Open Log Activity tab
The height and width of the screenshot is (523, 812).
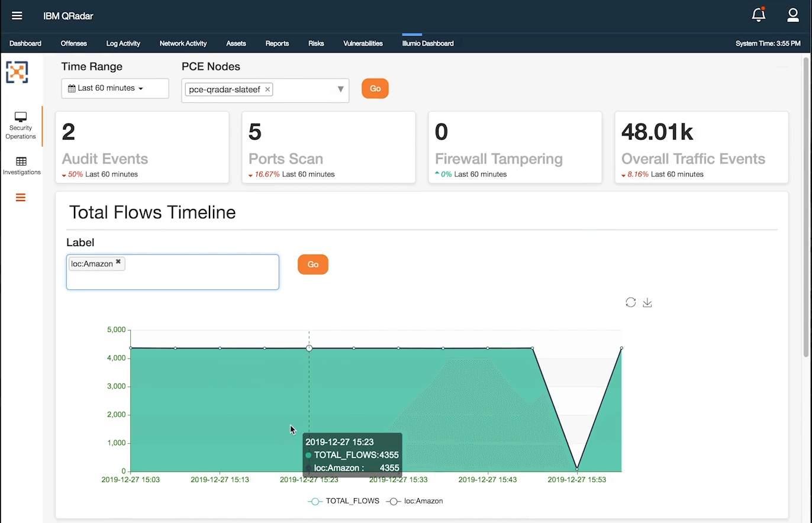tap(123, 43)
